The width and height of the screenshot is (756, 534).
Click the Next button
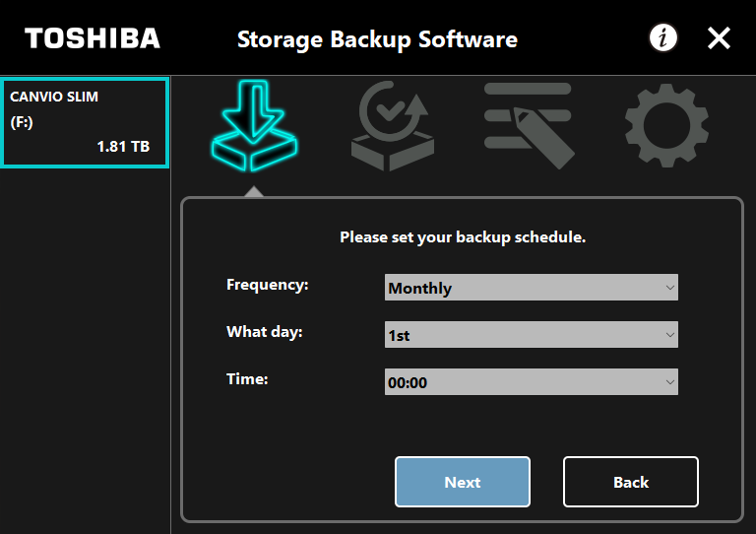click(x=463, y=482)
